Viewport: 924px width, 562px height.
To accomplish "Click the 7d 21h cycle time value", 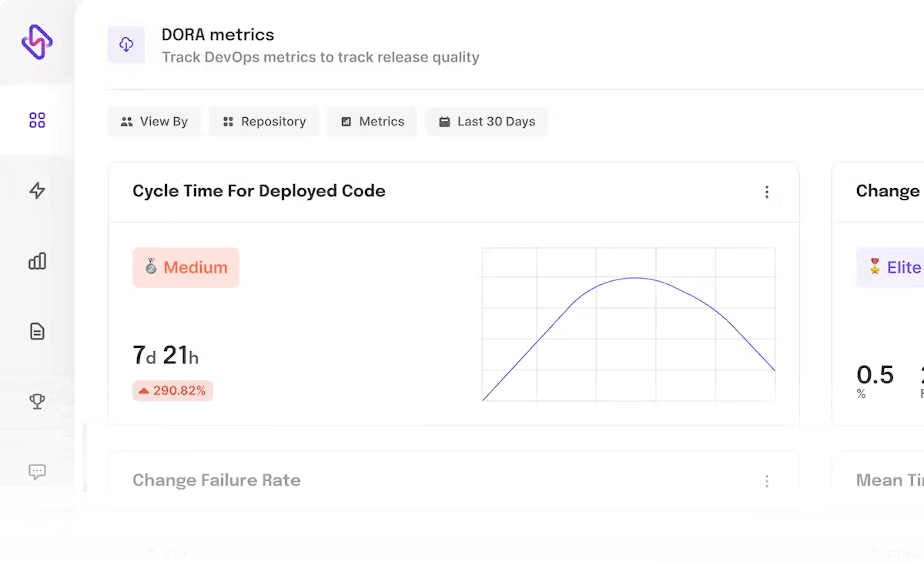I will tap(165, 355).
